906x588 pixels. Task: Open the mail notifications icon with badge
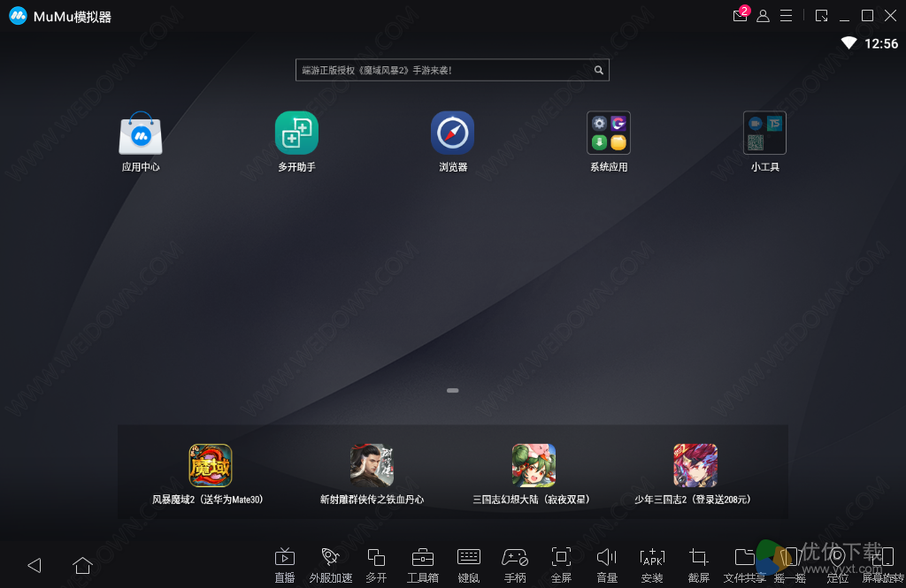tap(741, 14)
